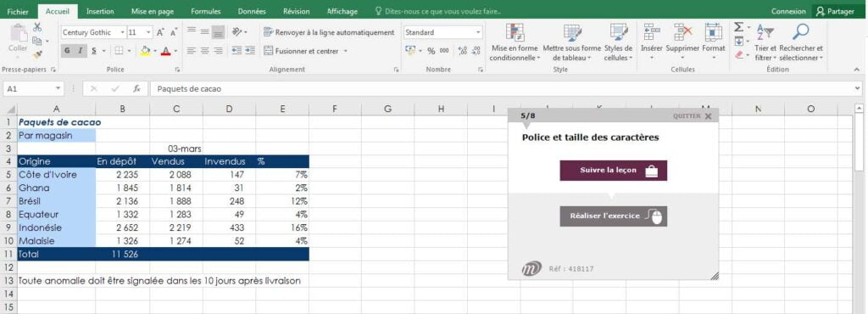Click the Cut scissors icon
This screenshot has width=868, height=314.
tap(37, 27)
